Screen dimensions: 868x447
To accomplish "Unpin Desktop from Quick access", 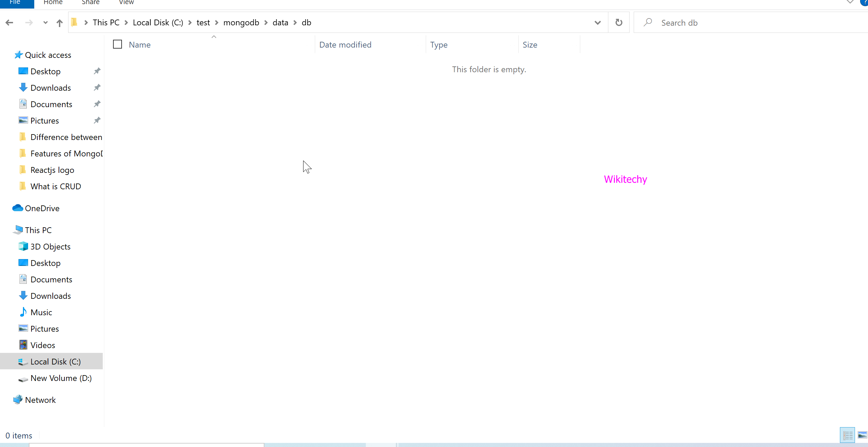I will [x=97, y=71].
